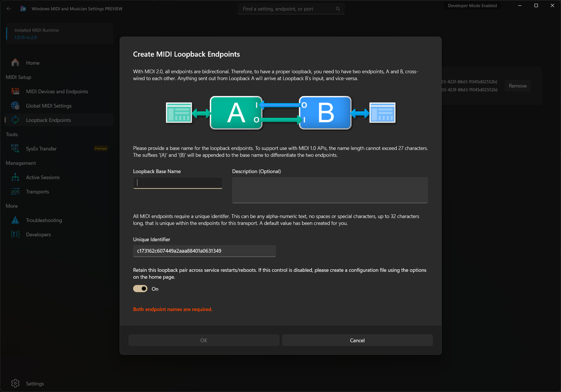
Task: Click the search magnifier icon
Action: coord(338,9)
